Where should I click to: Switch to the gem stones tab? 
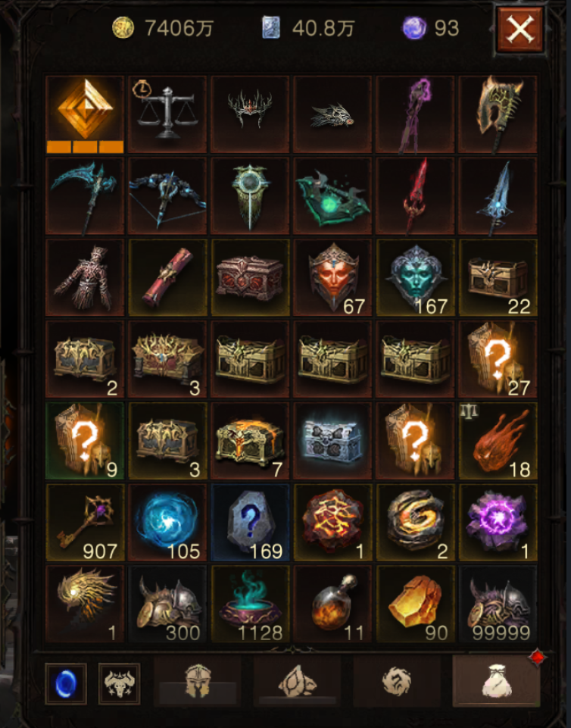pos(298,681)
